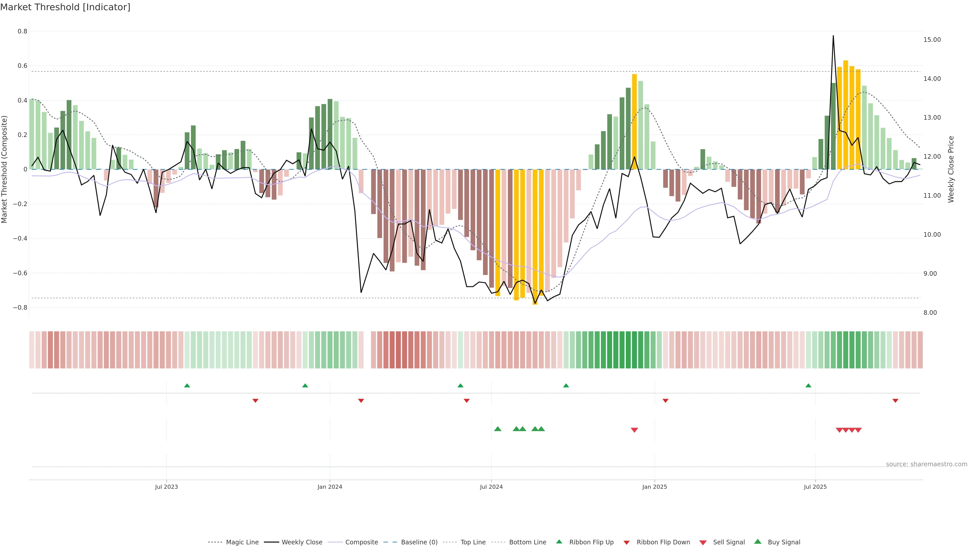
Task: Click the lone Sell Signal marker before Jan 2025
Action: [x=634, y=430]
